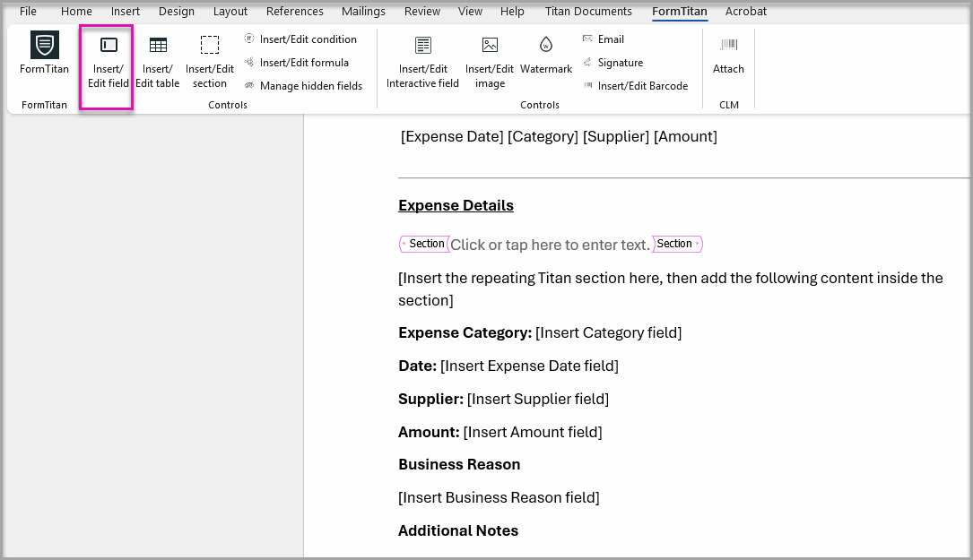This screenshot has height=560, width=973.
Task: Click '[Amount]' in header row
Action: tap(686, 136)
